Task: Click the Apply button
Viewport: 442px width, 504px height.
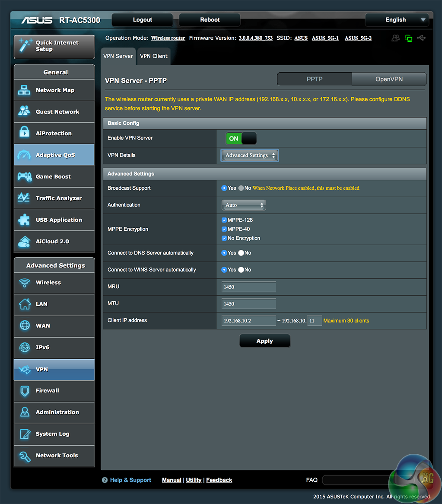Action: click(265, 341)
